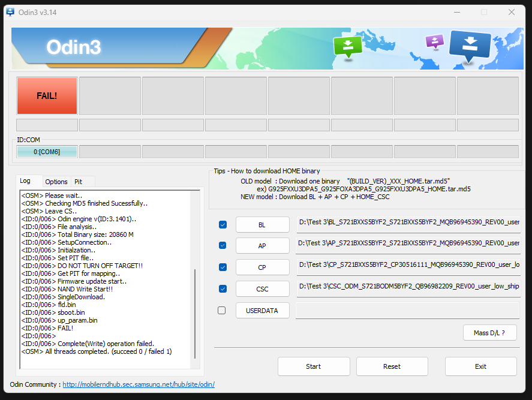Open the Pit tab
Viewport: 532px width, 400px height.
[79, 182]
